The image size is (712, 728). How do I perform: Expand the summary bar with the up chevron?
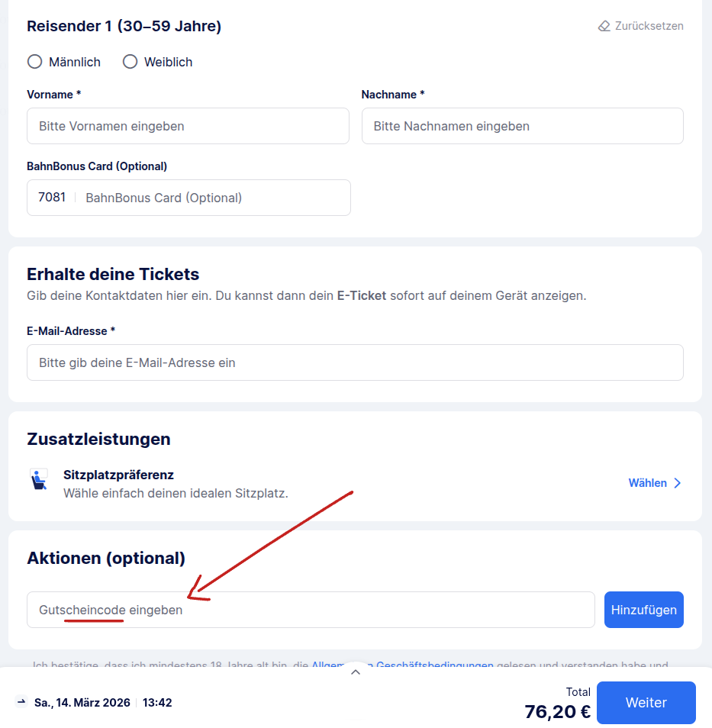coord(355,672)
